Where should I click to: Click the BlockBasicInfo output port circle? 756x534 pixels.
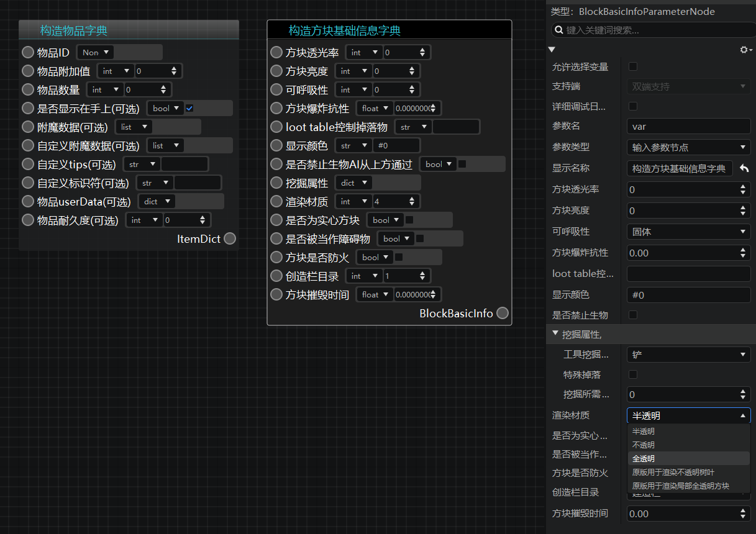pyautogui.click(x=503, y=313)
